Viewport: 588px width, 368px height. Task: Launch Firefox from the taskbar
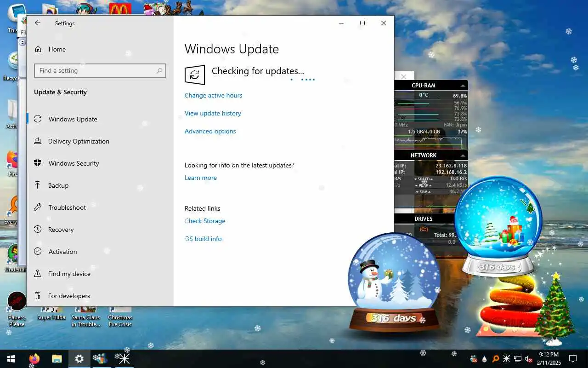34,359
